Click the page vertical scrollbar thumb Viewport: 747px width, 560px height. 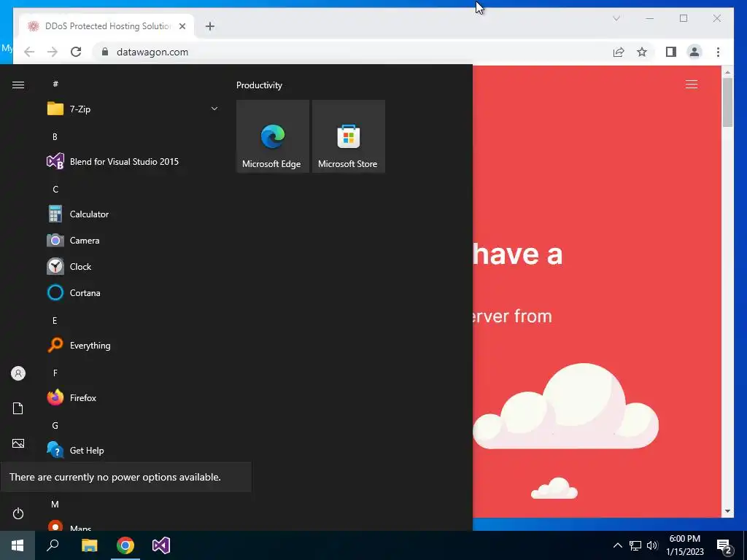(727, 102)
